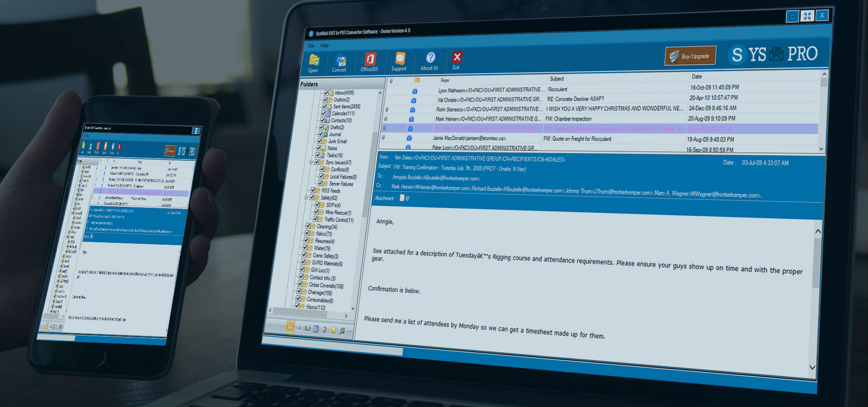Sort emails by the From column header
Viewport: 868px width, 407px height.
pos(445,80)
